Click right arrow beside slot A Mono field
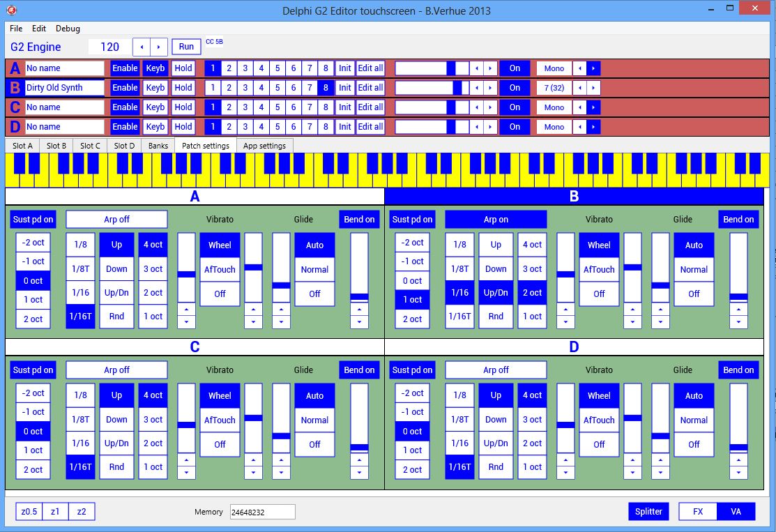This screenshot has width=776, height=532. click(593, 68)
